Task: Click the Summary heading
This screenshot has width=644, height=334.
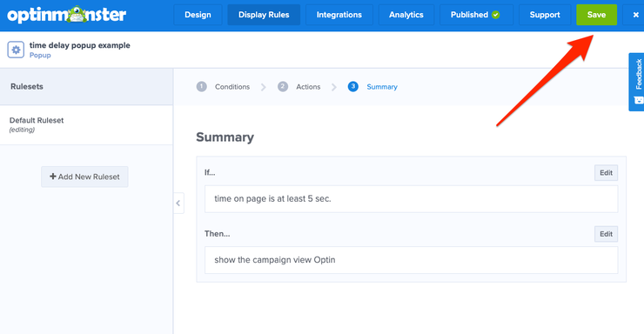Action: (x=225, y=137)
